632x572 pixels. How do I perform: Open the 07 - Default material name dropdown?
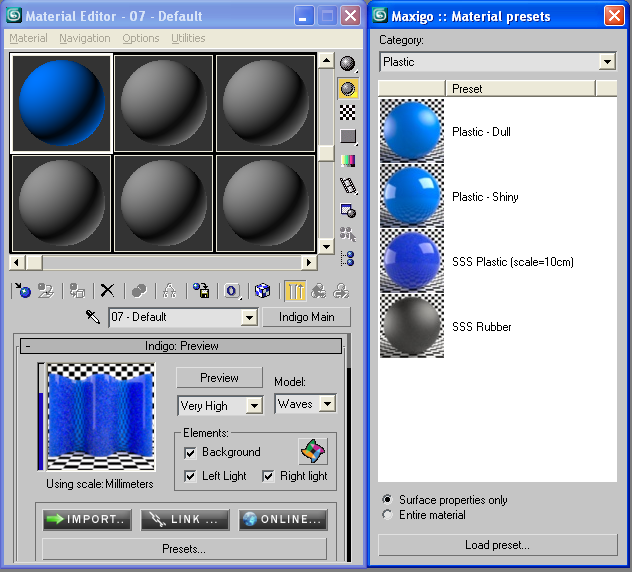tap(249, 317)
